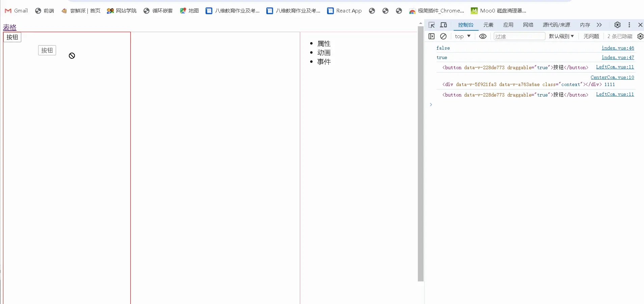Open the Gmail bookmark
The height and width of the screenshot is (304, 644).
point(16,11)
